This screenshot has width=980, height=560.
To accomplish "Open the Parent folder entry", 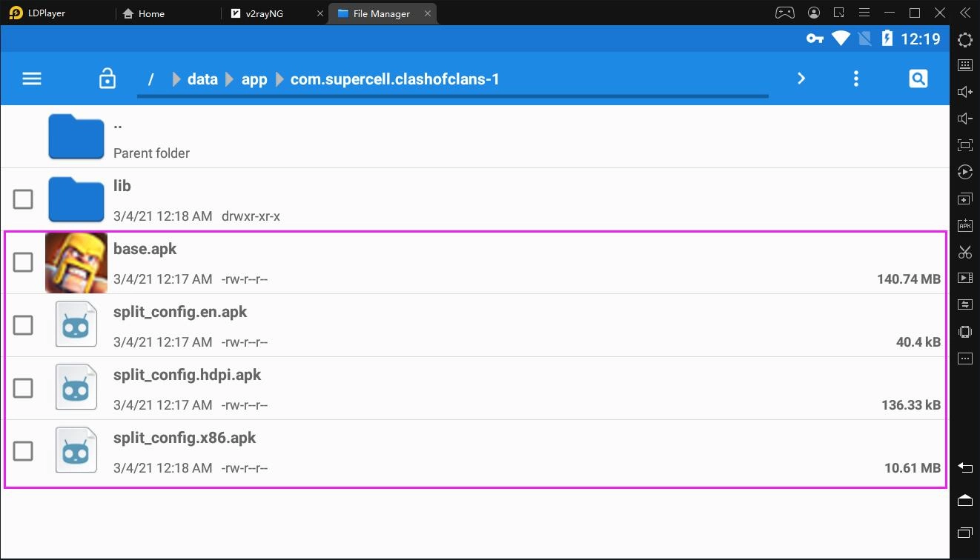I will click(151, 136).
